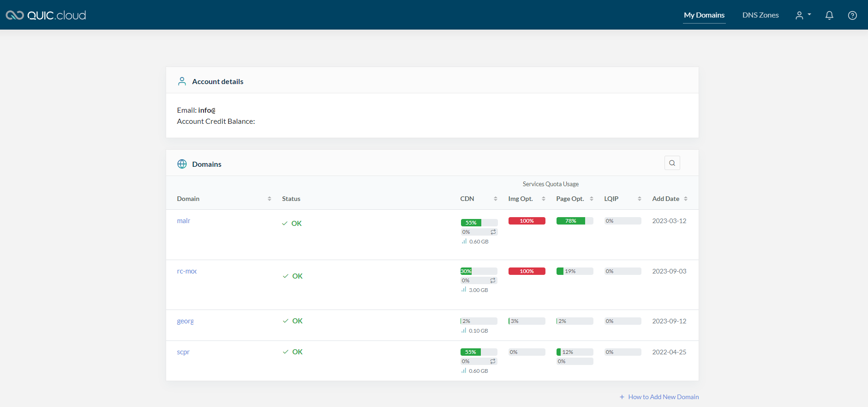Click the Domains globe icon
This screenshot has width=868, height=407.
click(182, 164)
